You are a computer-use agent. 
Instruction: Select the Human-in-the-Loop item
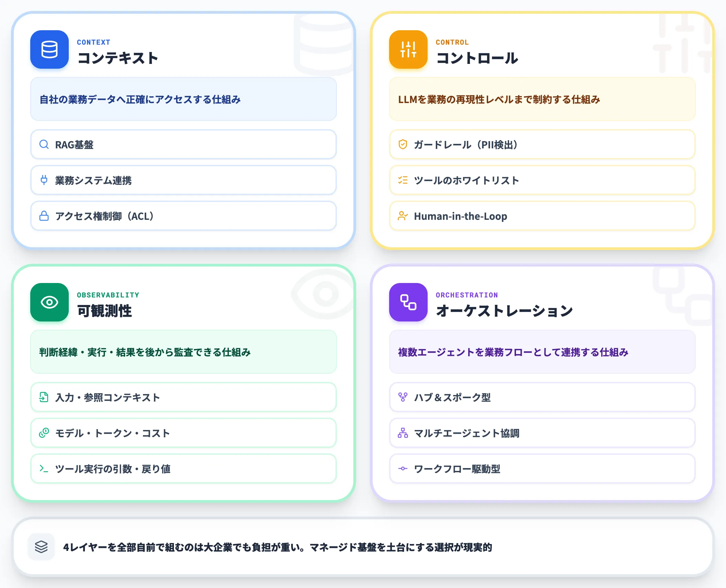[x=542, y=216]
